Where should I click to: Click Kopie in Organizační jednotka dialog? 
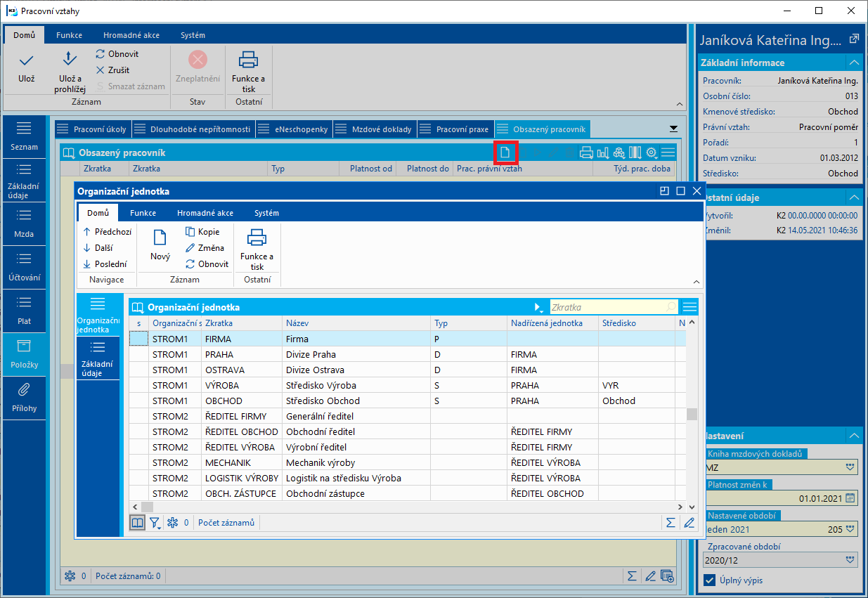[x=202, y=232]
